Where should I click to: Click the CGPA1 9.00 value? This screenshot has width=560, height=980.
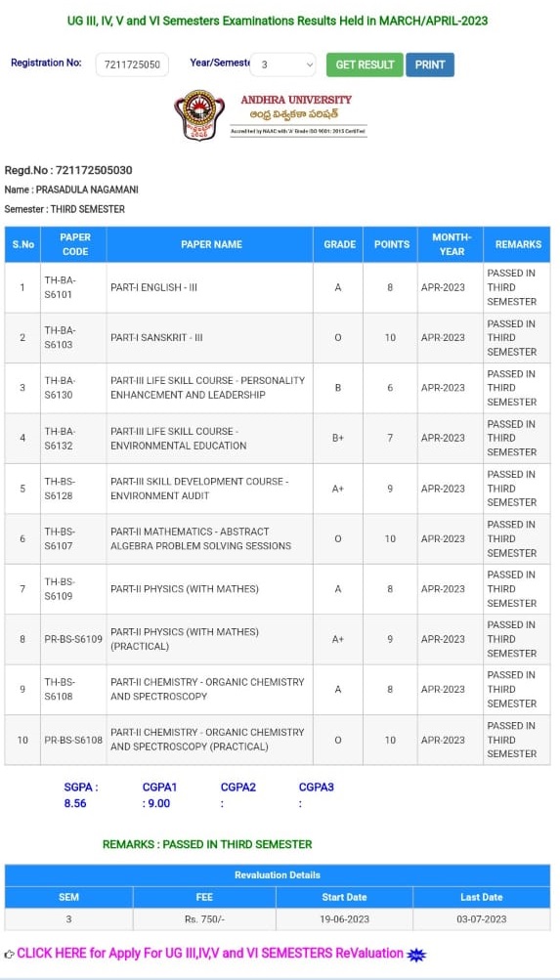[x=158, y=803]
